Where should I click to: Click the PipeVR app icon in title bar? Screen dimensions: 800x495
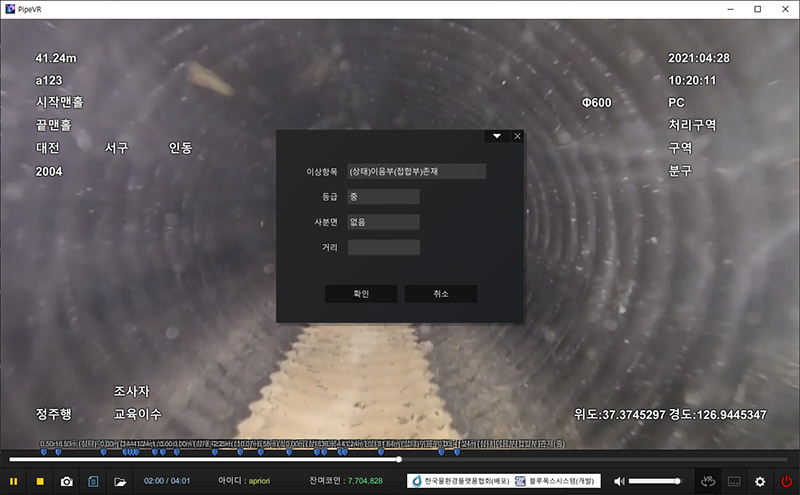(x=10, y=9)
